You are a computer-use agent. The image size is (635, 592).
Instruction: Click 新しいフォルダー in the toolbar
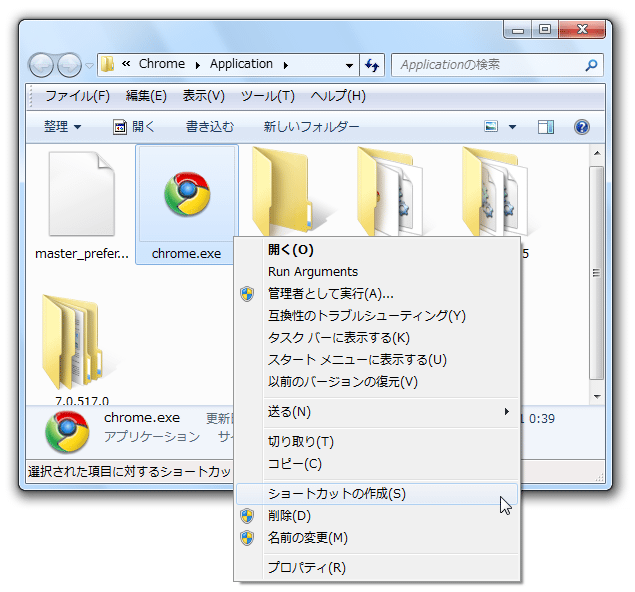point(311,127)
